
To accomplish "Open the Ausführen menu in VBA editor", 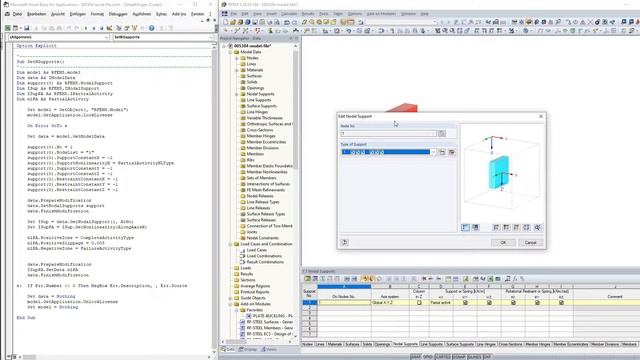I will pyautogui.click(x=142, y=14).
